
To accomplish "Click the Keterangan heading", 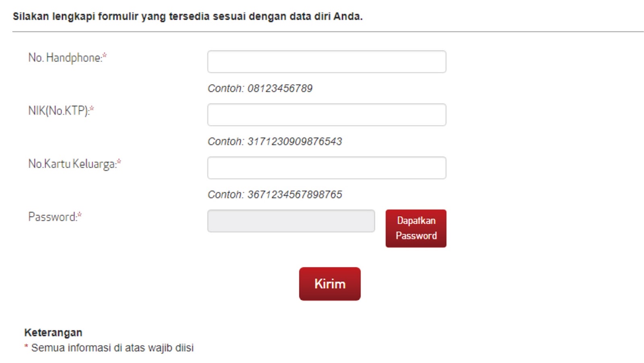I will (53, 332).
